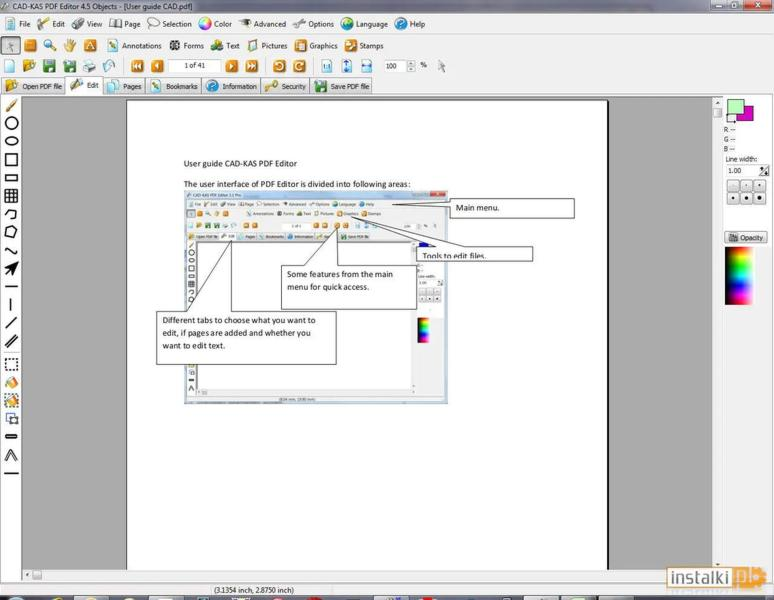Select the pentagon polygon tool
The image size is (774, 600).
[x=11, y=232]
